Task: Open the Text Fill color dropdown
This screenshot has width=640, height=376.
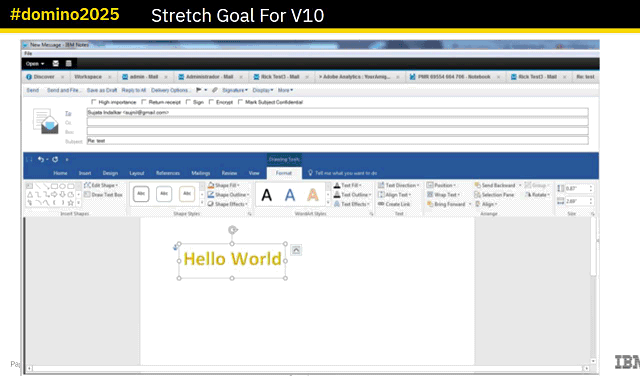Action: (x=348, y=185)
